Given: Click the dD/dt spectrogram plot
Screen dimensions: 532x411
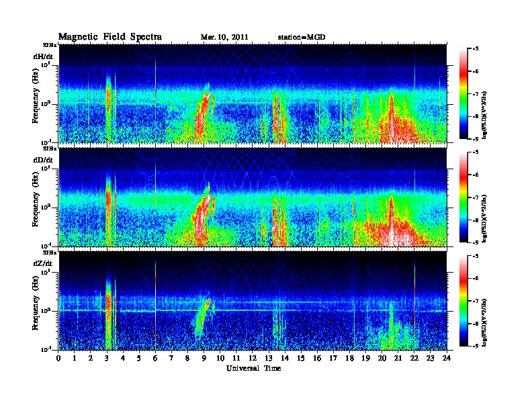Looking at the screenshot, I should pyautogui.click(x=253, y=197).
